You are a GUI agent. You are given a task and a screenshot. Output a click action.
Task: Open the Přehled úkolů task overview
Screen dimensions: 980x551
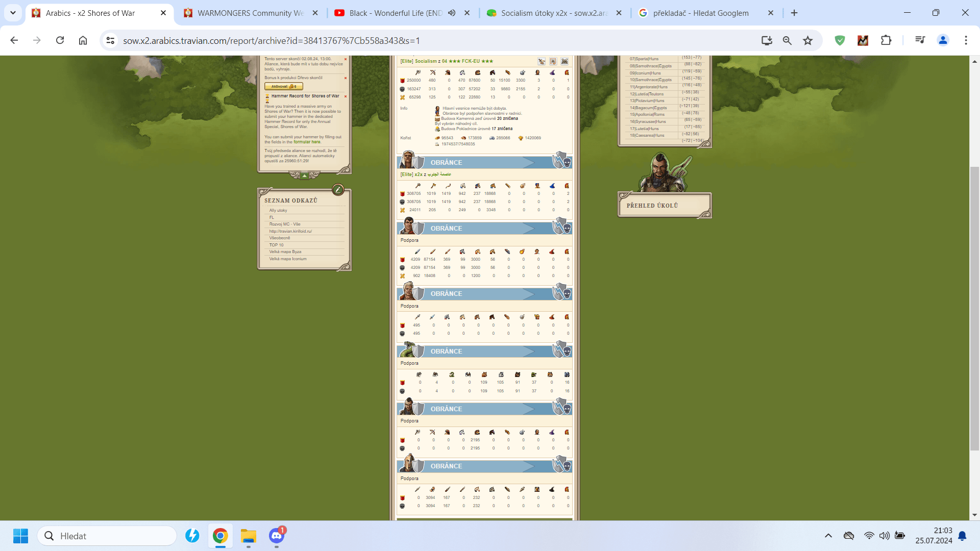pyautogui.click(x=664, y=205)
